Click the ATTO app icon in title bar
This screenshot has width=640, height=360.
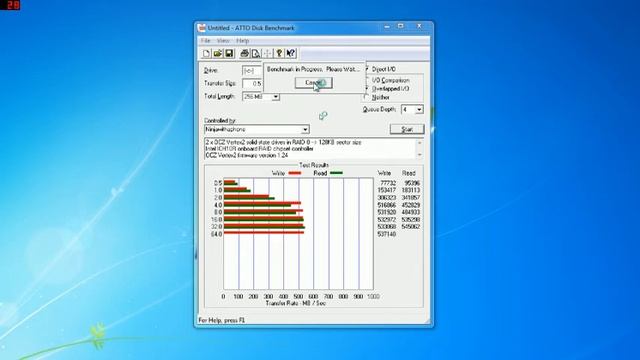pyautogui.click(x=202, y=28)
